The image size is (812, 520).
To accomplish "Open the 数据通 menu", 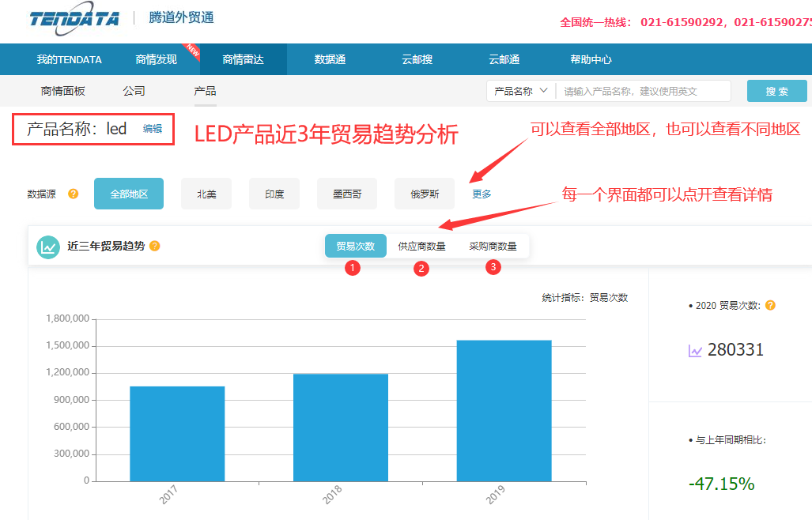I will pos(330,59).
